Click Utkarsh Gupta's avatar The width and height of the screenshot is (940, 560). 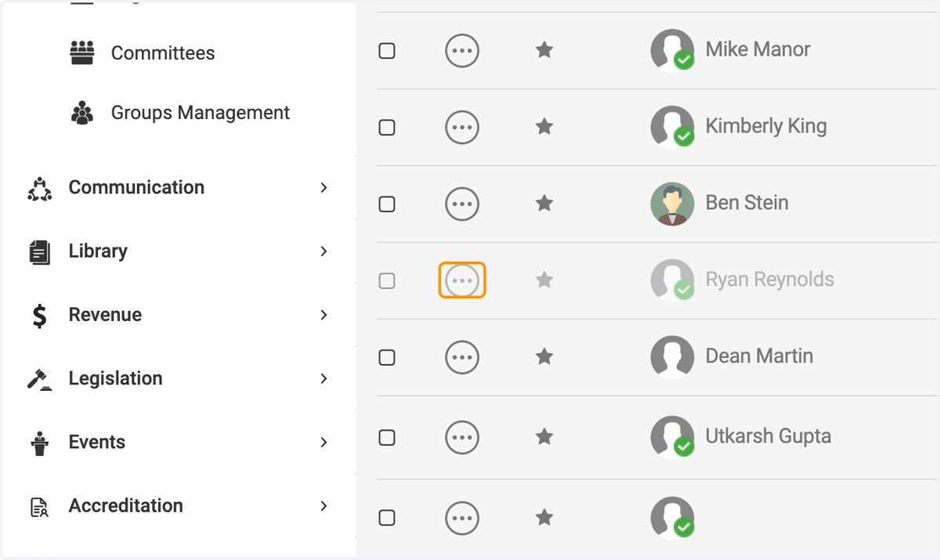(672, 437)
